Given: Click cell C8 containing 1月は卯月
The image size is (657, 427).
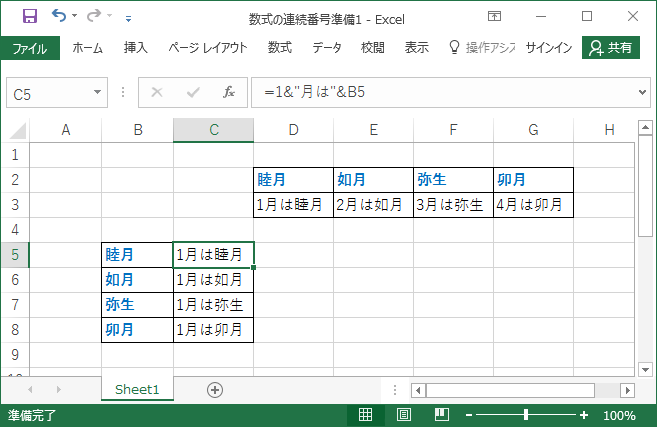Looking at the screenshot, I should (214, 330).
